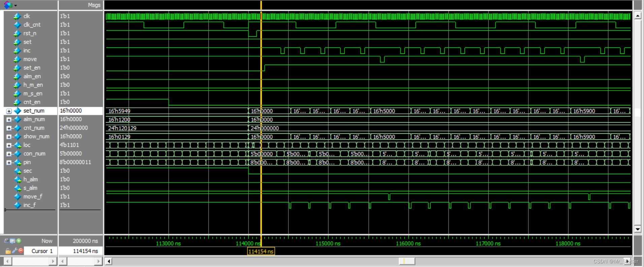Click the pin value 8'b00000011 in Msgs
The image size is (644, 267).
coord(75,162)
